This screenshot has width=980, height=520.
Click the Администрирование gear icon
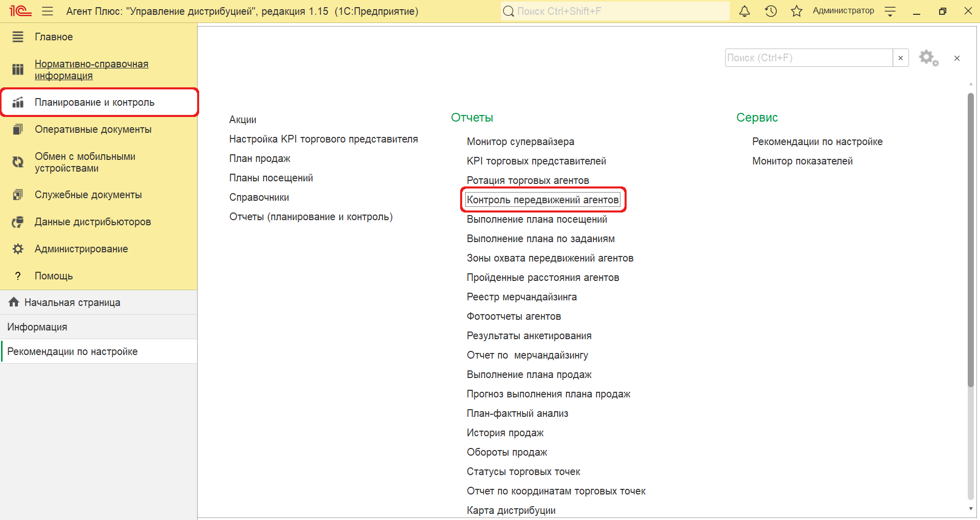(x=18, y=249)
